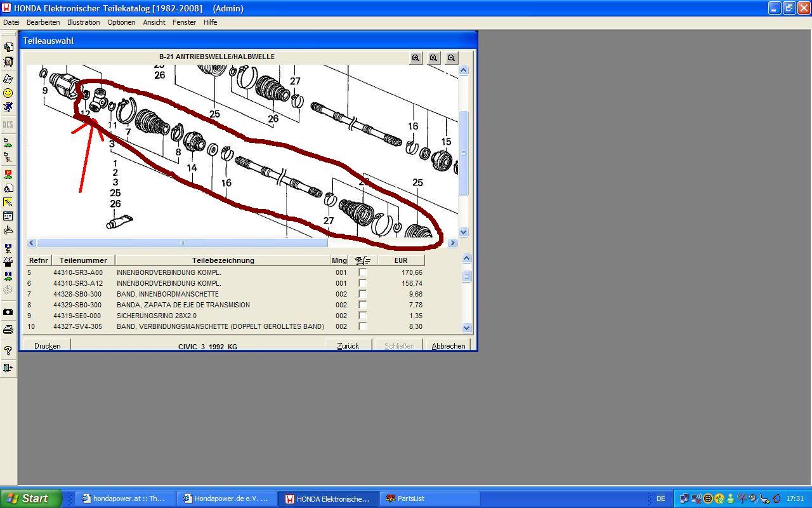Click the zoom out magnifier icon

pos(451,58)
